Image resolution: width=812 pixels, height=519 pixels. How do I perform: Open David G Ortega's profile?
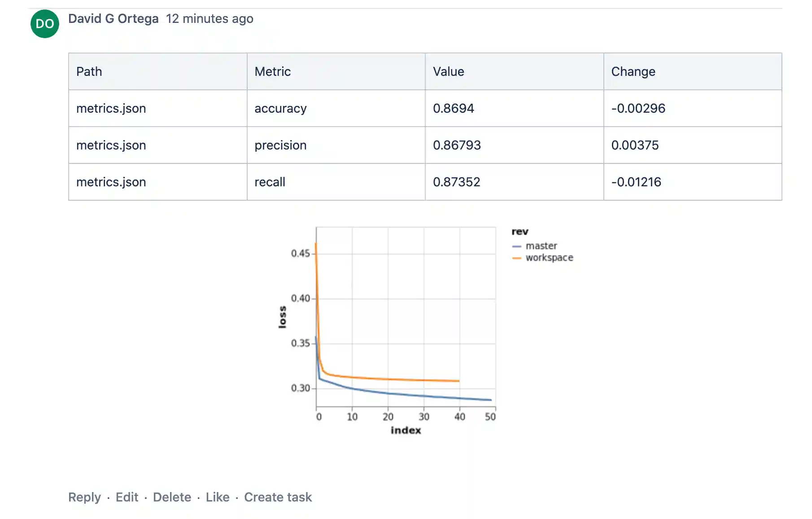coord(113,18)
